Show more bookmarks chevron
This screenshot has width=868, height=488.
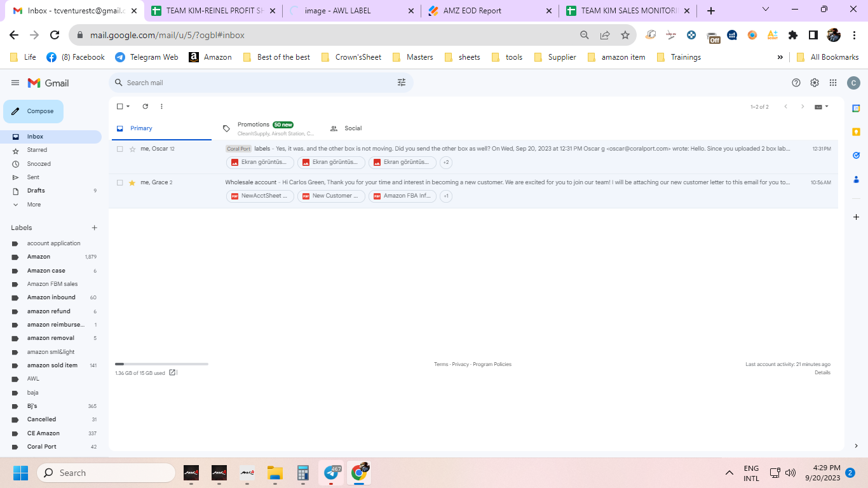pyautogui.click(x=780, y=57)
